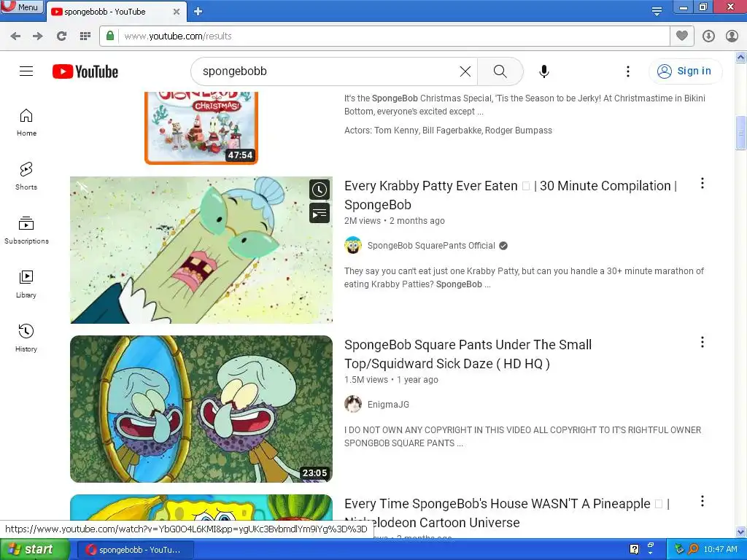The height and width of the screenshot is (560, 747).
Task: Add Krabby Patty video to queue
Action: 320,213
